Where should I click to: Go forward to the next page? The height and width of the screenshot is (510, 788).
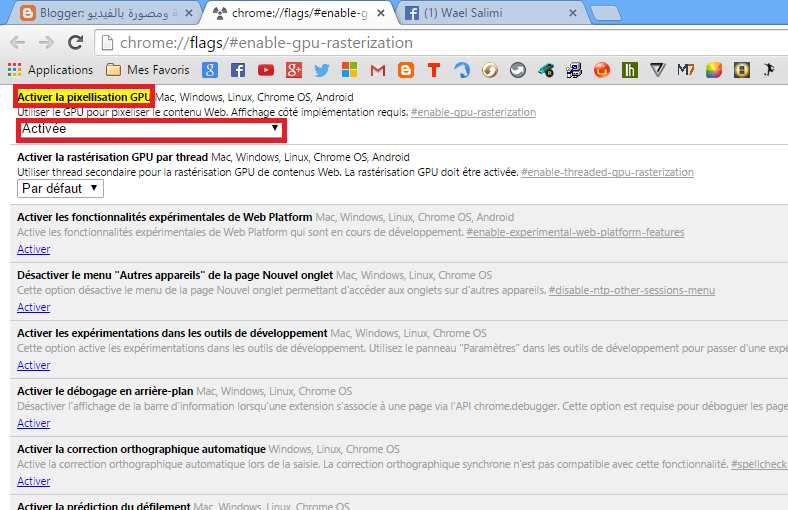pos(47,43)
